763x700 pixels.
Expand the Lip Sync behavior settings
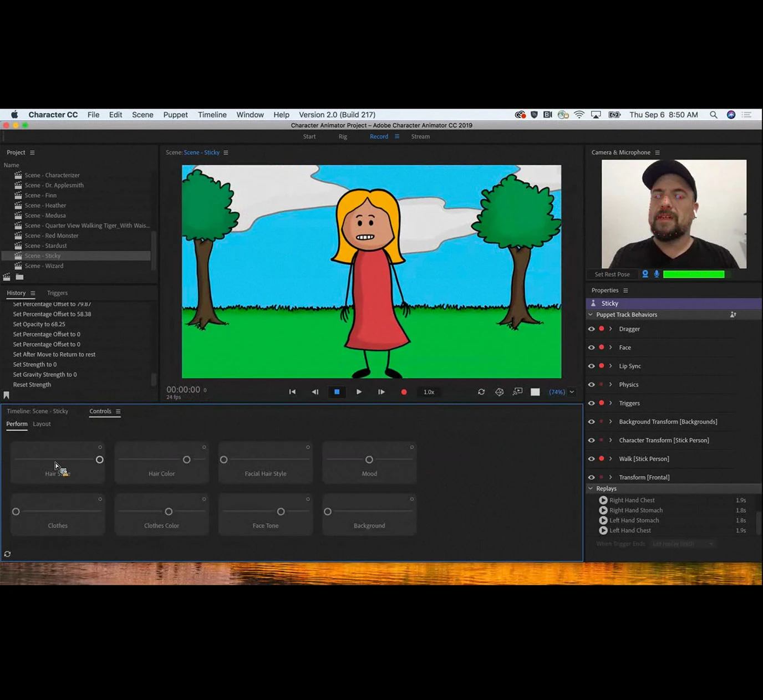(x=611, y=366)
